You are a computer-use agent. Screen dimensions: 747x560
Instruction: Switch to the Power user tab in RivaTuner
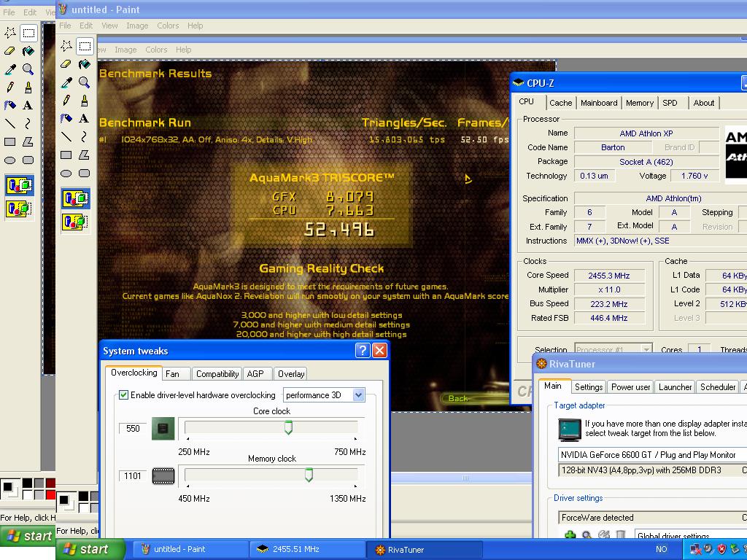[x=630, y=387]
